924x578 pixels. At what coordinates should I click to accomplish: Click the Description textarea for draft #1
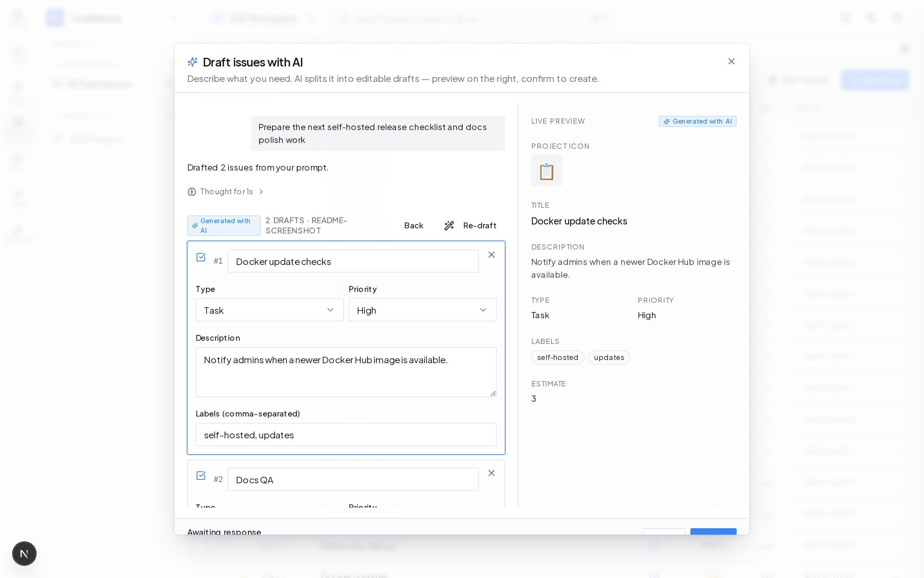pos(346,372)
